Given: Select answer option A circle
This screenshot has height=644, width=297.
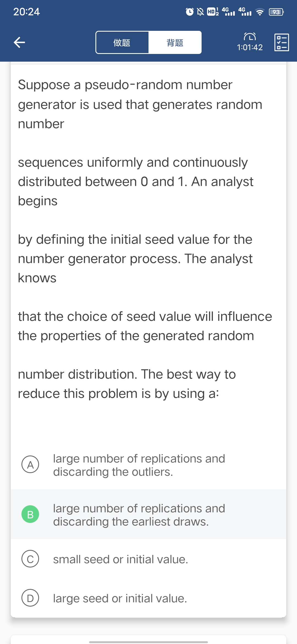Looking at the screenshot, I should click(x=30, y=464).
